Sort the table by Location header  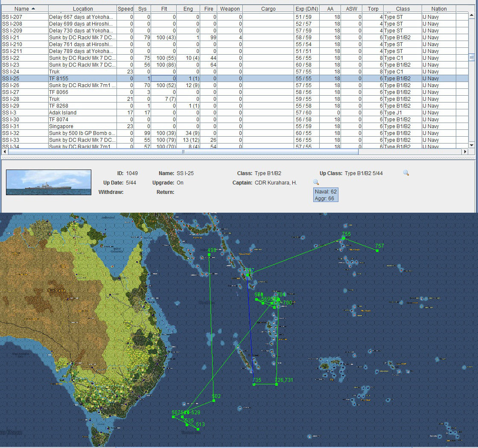click(83, 9)
